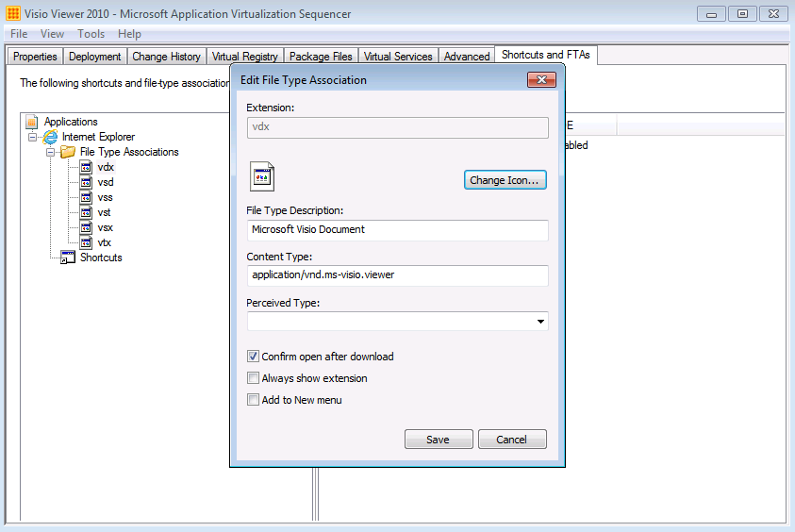Switch to the Virtual Services tab
The image size is (795, 532).
pos(398,57)
